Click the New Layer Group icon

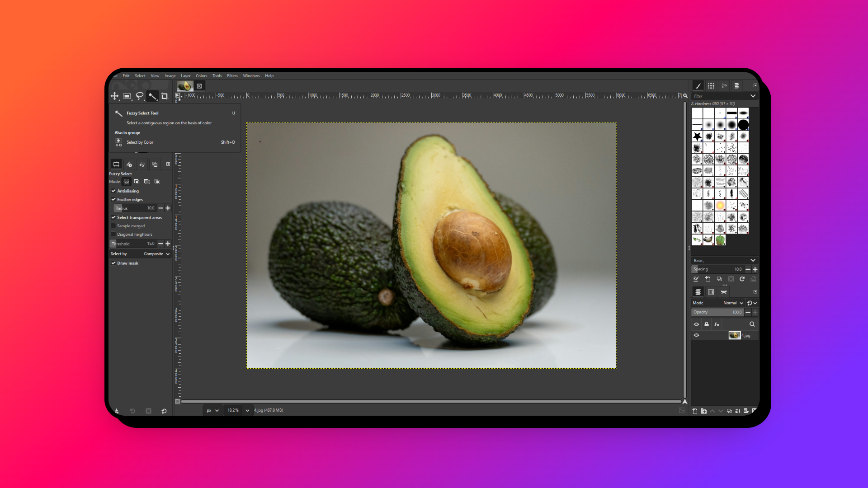[x=704, y=411]
